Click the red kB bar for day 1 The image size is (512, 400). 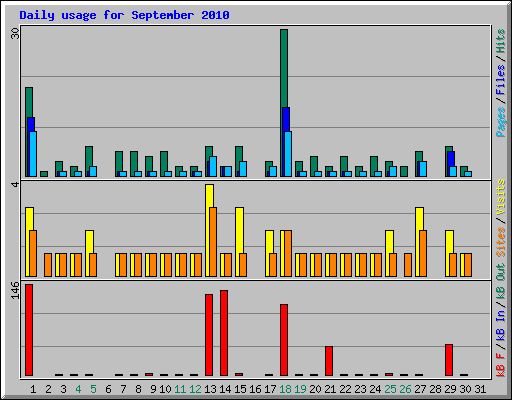coord(29,330)
